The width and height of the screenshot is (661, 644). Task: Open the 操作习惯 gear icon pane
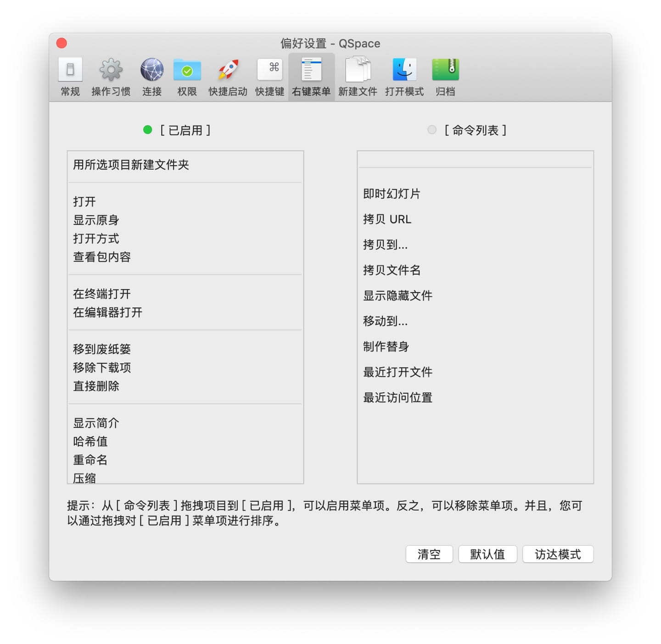111,70
